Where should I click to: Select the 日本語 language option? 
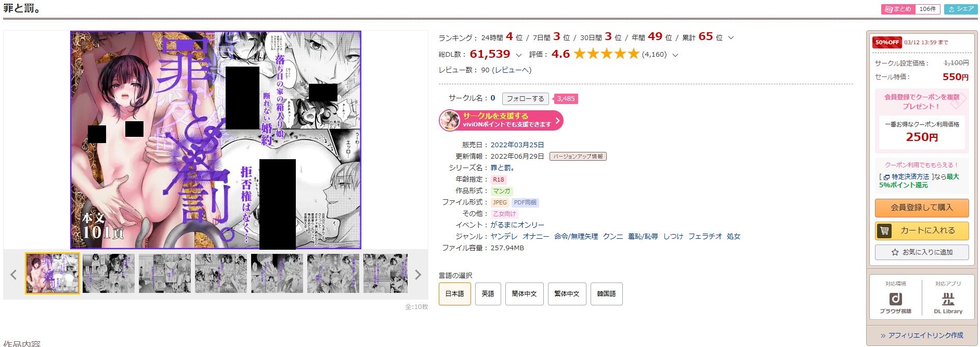tap(455, 294)
